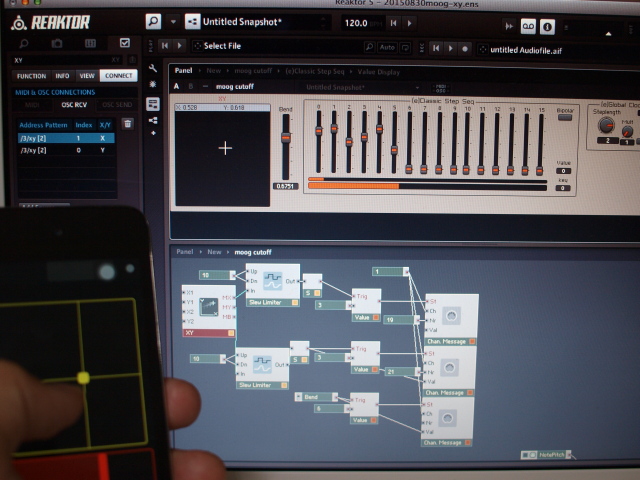The height and width of the screenshot is (480, 640).
Task: Click the Address Pattern column header
Action: [x=43, y=125]
